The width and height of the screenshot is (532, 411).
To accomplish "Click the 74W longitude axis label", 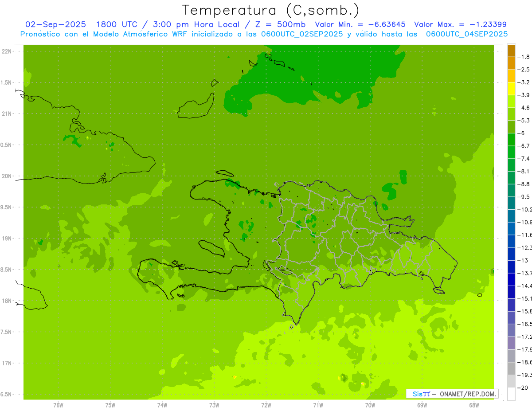I will (x=162, y=405).
